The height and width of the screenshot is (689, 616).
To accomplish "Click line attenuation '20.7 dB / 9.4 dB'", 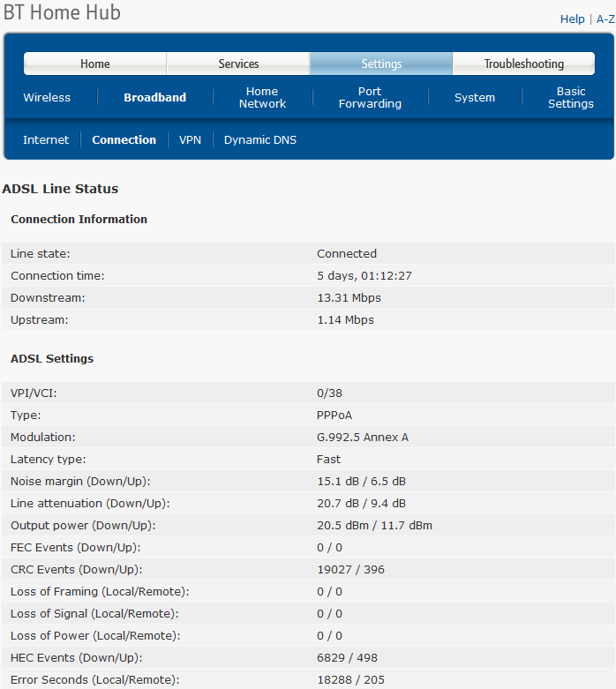I will 362,503.
